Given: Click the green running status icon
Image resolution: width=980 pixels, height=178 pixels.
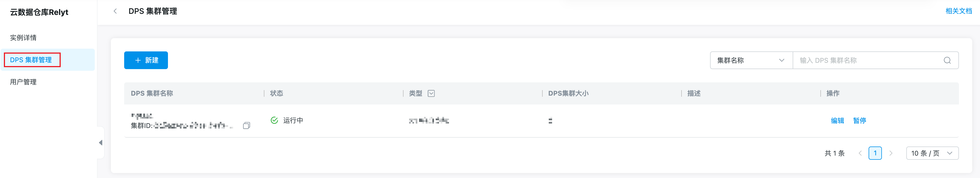Looking at the screenshot, I should [x=274, y=120].
